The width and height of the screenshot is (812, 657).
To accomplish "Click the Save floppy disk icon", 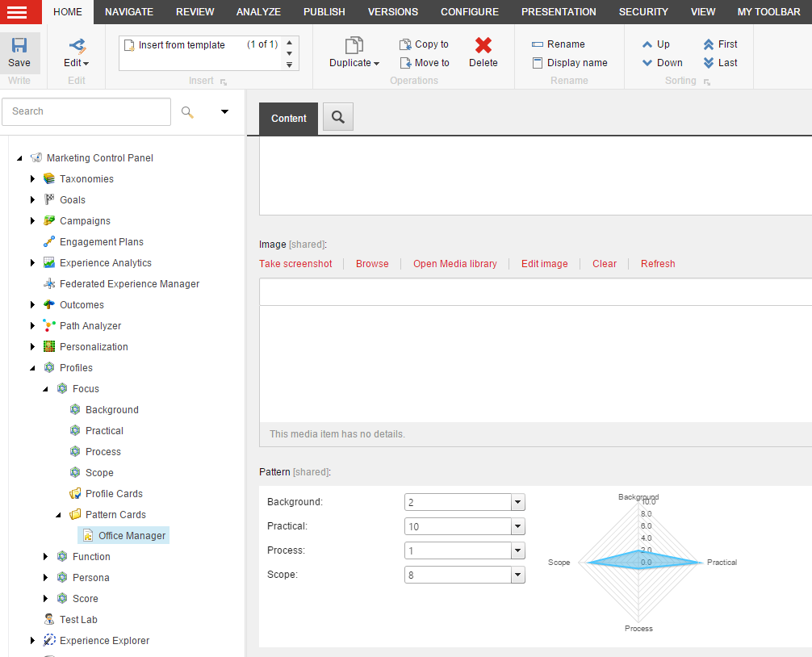I will click(19, 45).
